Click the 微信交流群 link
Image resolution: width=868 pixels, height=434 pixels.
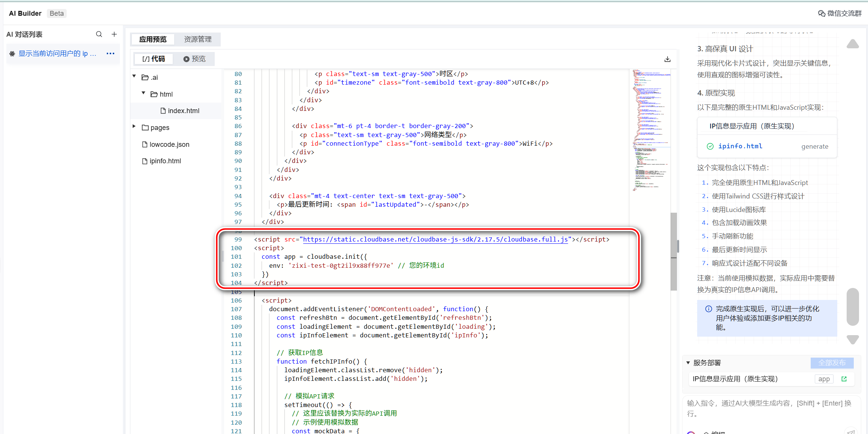click(844, 13)
